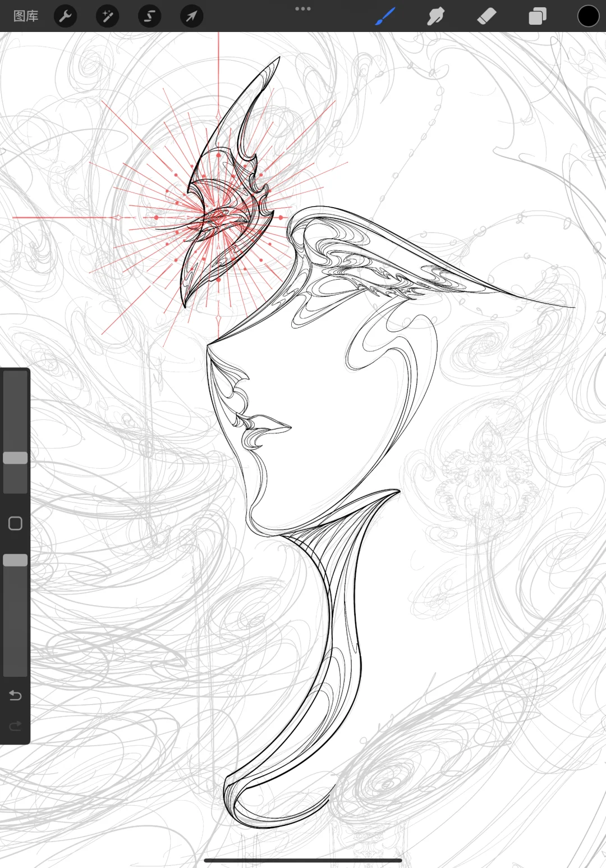Activate the Selection tool
Image resolution: width=606 pixels, height=868 pixels.
tap(149, 16)
